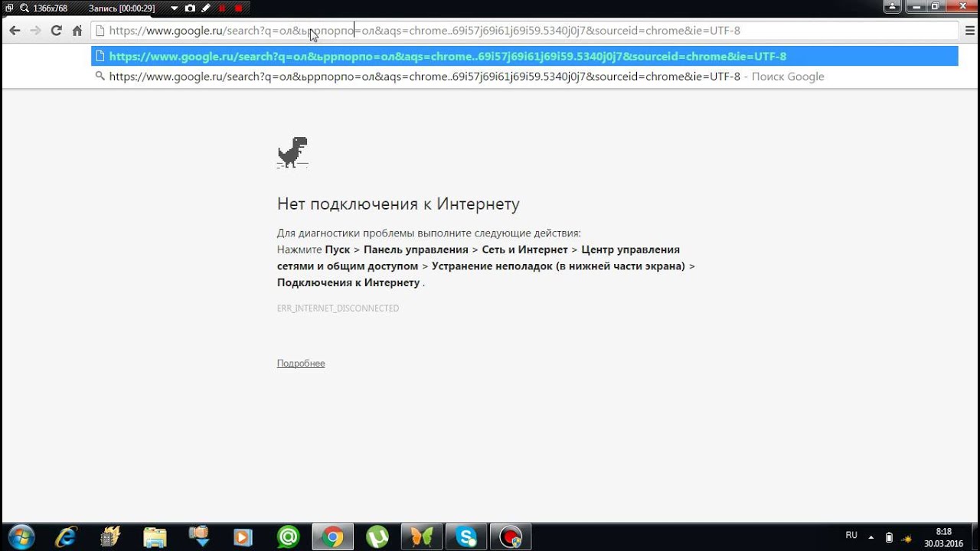Switch keyboard layout from RU in system tray

[x=851, y=535]
